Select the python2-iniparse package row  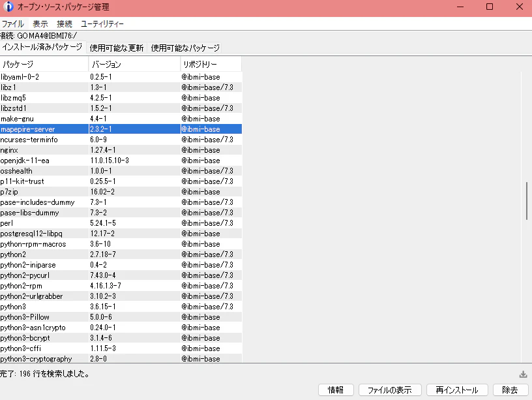point(121,265)
